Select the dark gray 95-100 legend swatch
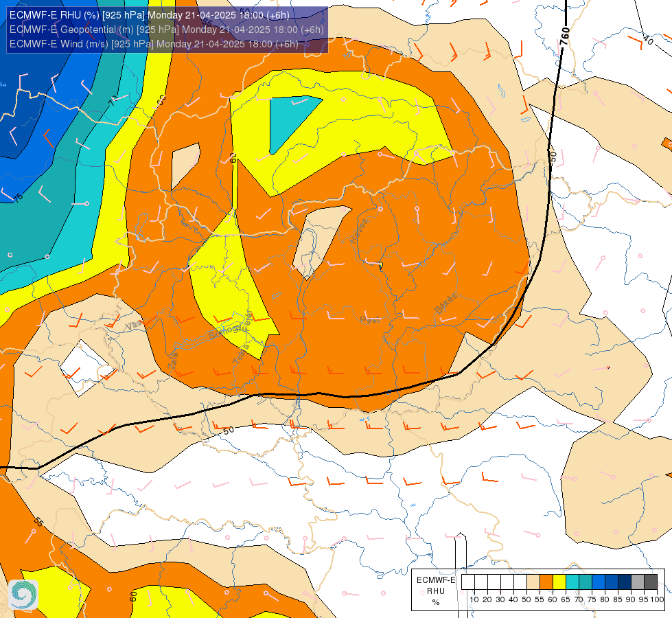 click(651, 582)
